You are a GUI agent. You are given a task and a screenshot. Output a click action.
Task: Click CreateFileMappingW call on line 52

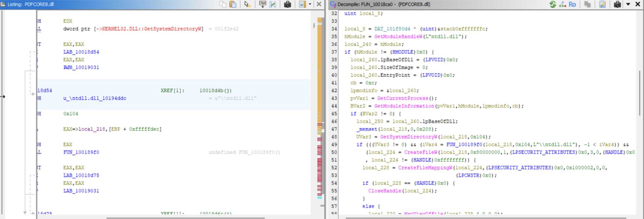pos(425,168)
